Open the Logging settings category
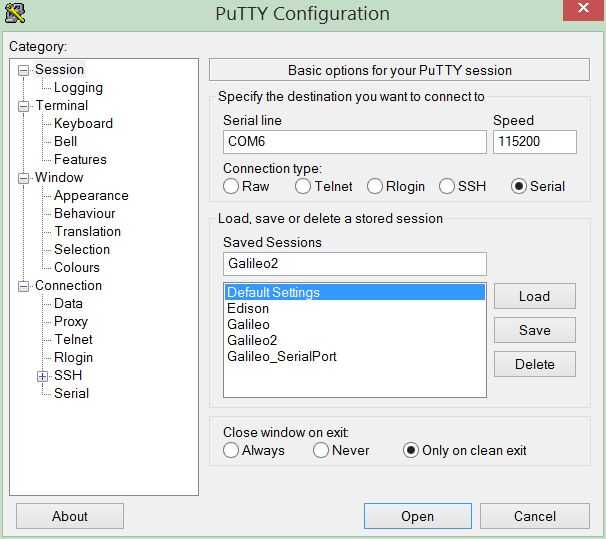 (78, 88)
